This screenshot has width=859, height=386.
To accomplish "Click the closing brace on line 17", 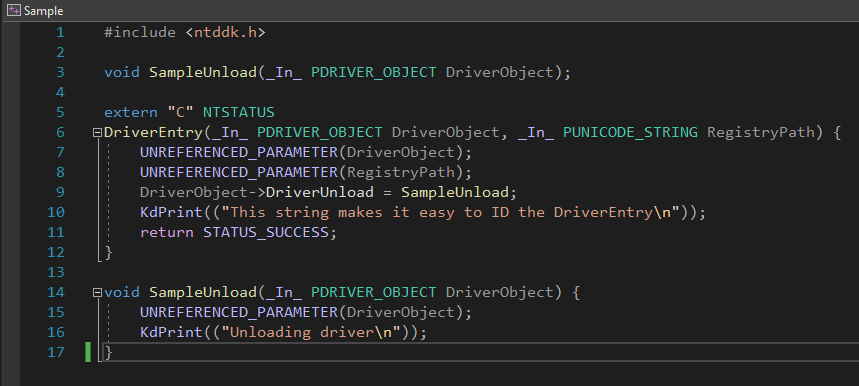I will pos(108,352).
